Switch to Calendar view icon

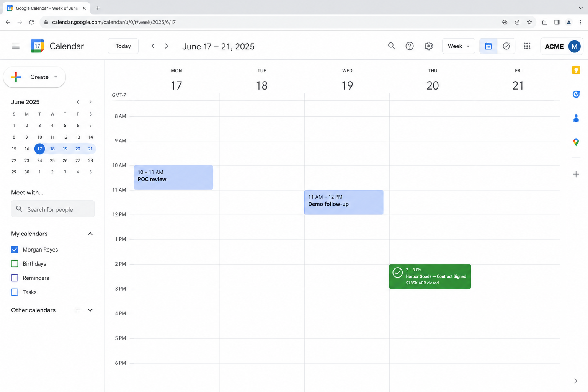coord(488,46)
